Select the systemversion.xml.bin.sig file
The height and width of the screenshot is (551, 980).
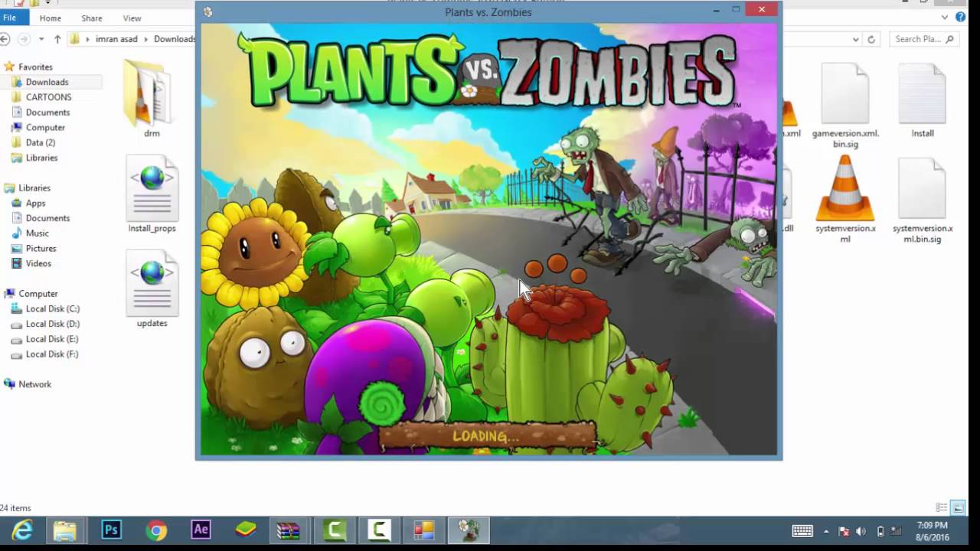tap(922, 199)
